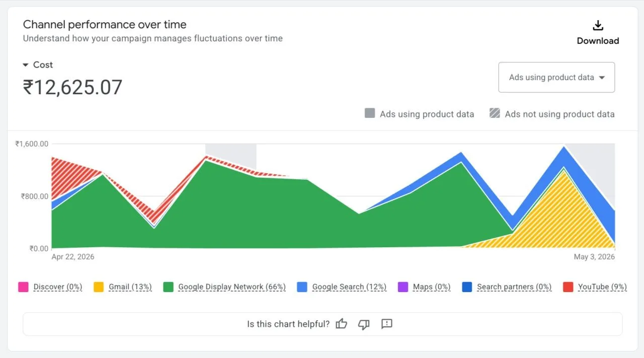Click the ₹12,625.07 cost total
Screen dimensions: 644x358
pyautogui.click(x=72, y=87)
